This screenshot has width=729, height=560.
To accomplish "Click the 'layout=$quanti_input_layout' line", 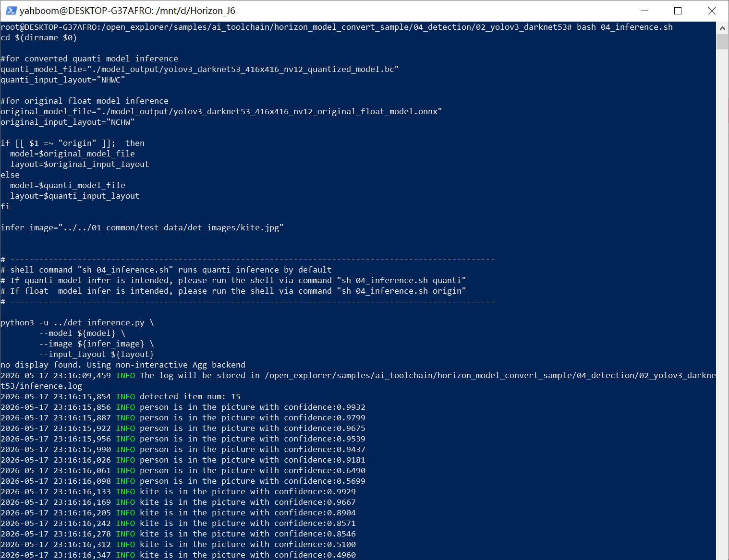I will (75, 196).
